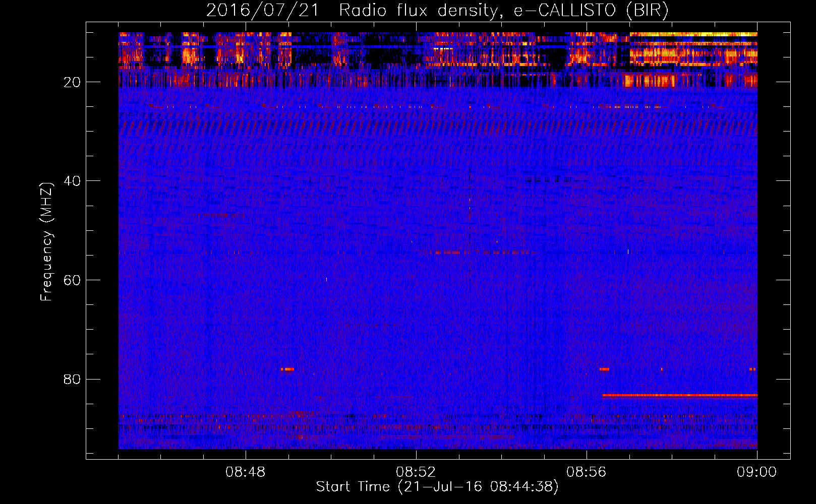This screenshot has height=504, width=816.
Task: Click the '08:52' time tick label
Action: [x=416, y=472]
